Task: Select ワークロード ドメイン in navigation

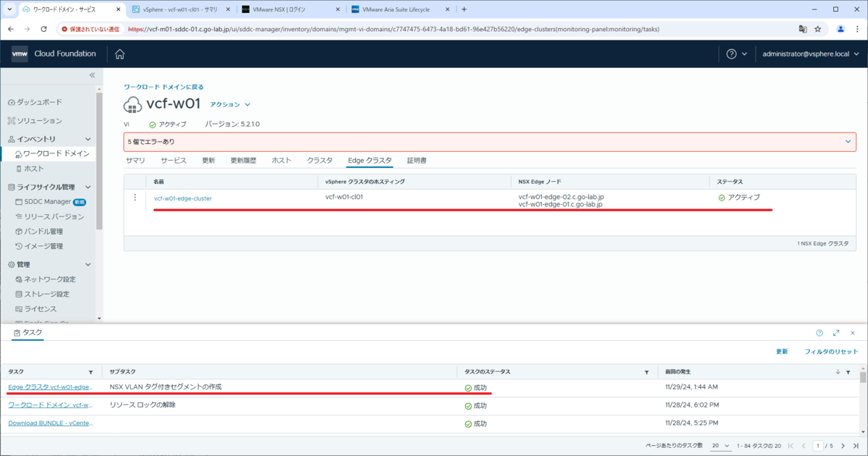Action: pyautogui.click(x=56, y=153)
